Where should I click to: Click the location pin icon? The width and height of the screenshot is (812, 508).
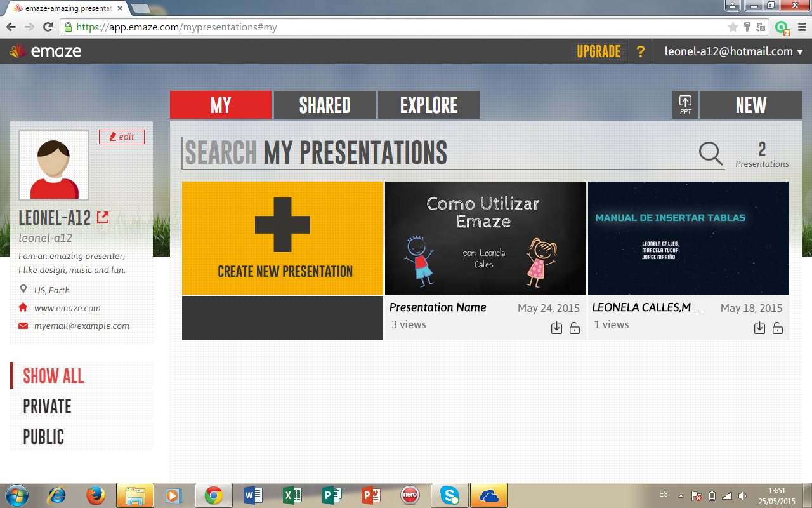23,290
